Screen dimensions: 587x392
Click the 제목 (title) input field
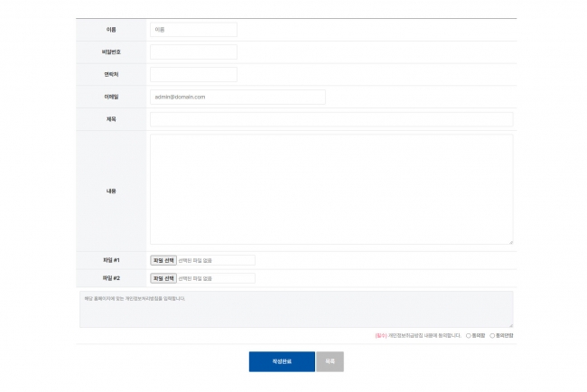coord(331,119)
